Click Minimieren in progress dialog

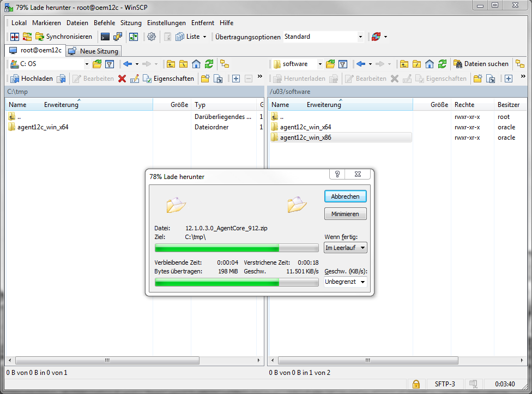tap(345, 214)
